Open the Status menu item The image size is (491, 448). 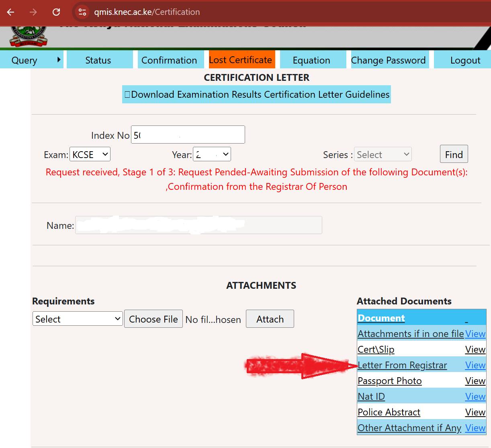100,60
